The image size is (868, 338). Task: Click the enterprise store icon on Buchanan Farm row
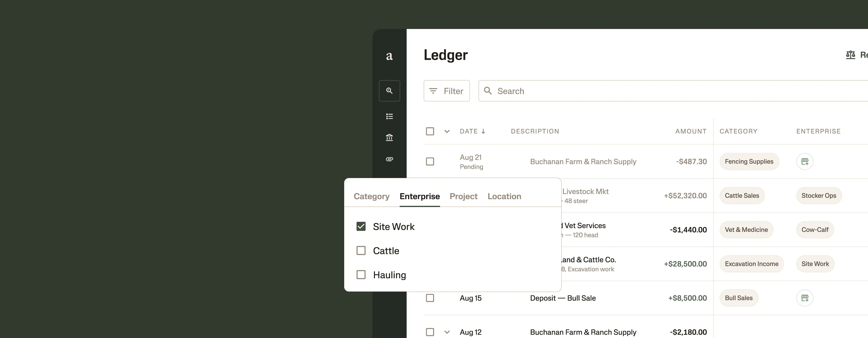click(x=805, y=161)
